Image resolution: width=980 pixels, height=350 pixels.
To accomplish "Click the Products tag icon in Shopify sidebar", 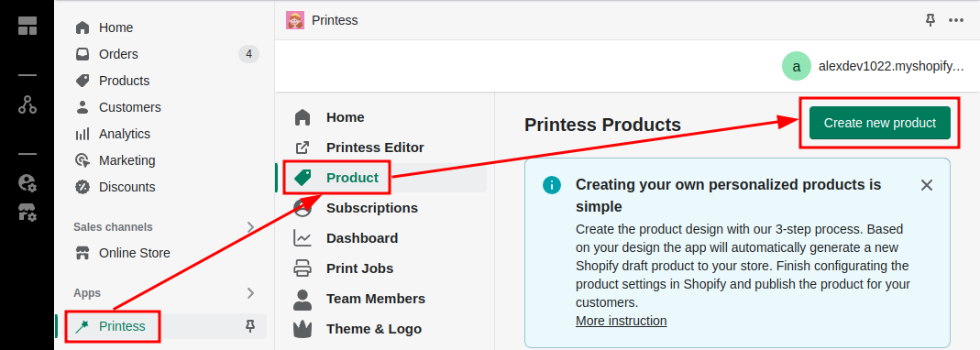I will tap(82, 81).
